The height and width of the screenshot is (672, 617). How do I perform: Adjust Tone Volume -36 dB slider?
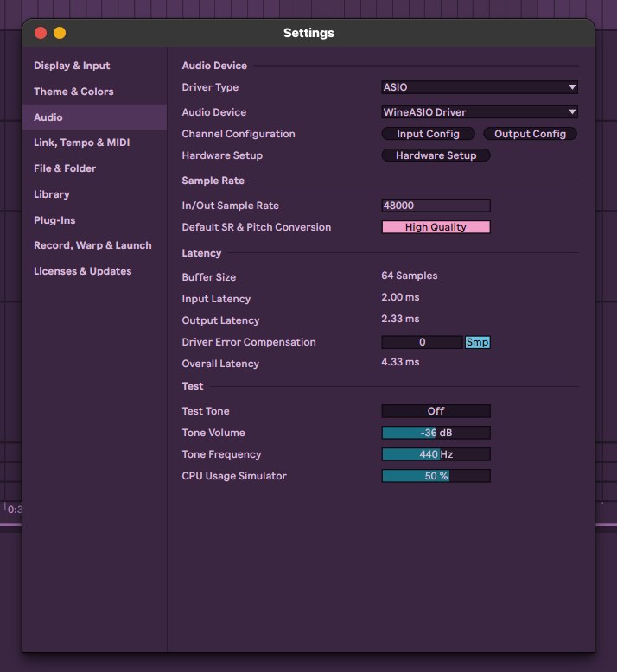point(436,433)
